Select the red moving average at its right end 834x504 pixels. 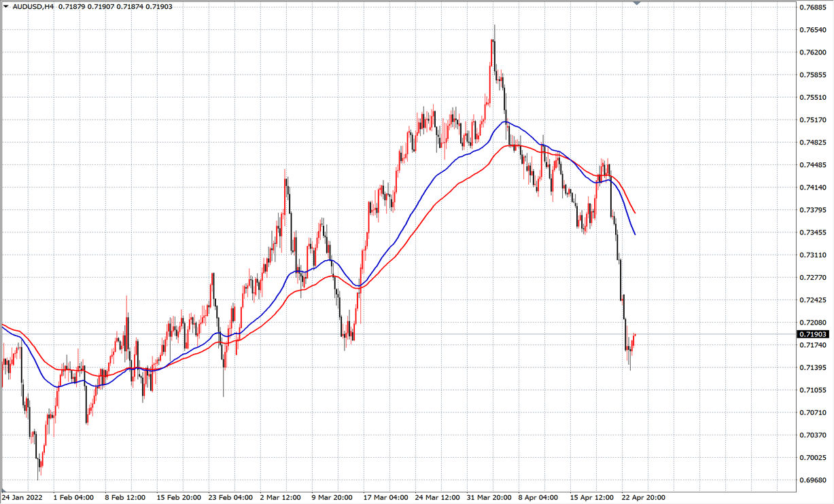(x=634, y=211)
